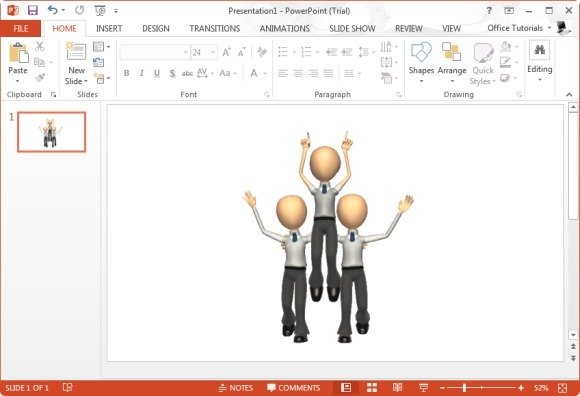Viewport: 580px width, 396px height.
Task: Open Character Spacing AV dropdown
Action: click(205, 73)
